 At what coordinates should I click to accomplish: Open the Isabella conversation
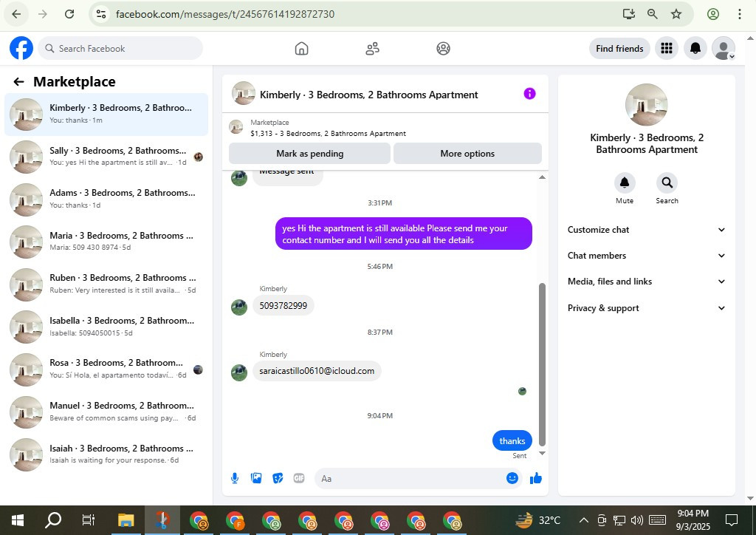pyautogui.click(x=106, y=327)
